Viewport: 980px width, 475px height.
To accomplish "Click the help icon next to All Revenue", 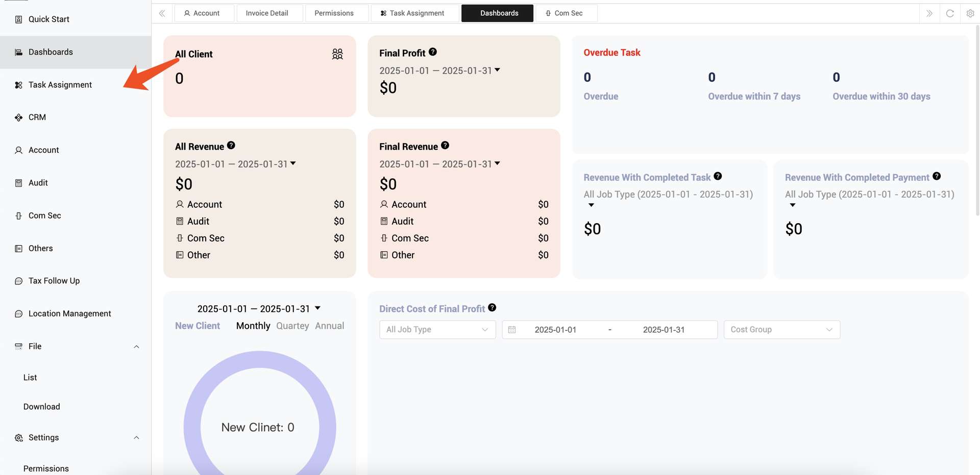I will [x=231, y=146].
